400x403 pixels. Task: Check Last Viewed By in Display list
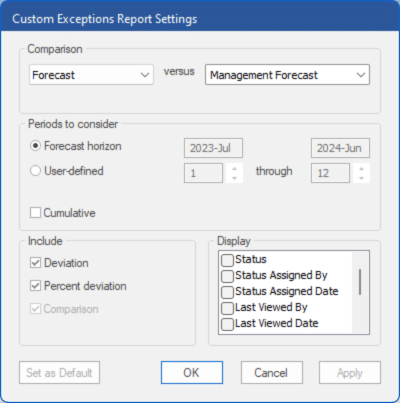tap(227, 308)
